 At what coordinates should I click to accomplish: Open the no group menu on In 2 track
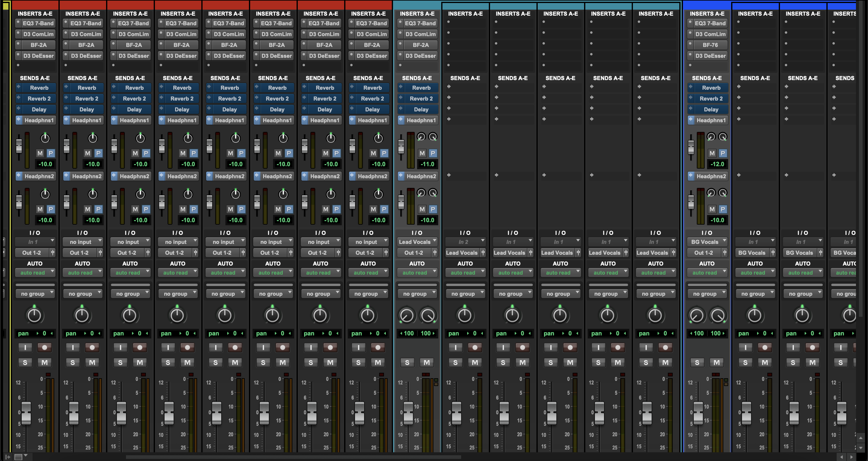(x=465, y=294)
